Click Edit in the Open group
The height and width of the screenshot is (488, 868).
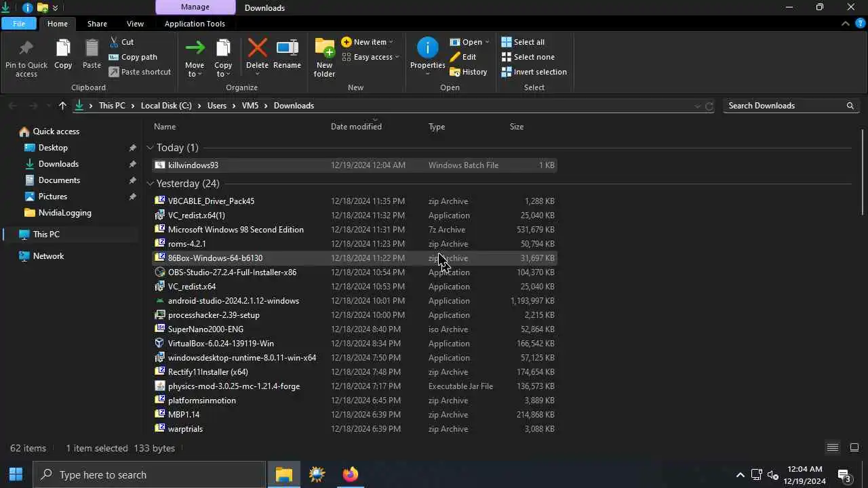coord(462,57)
